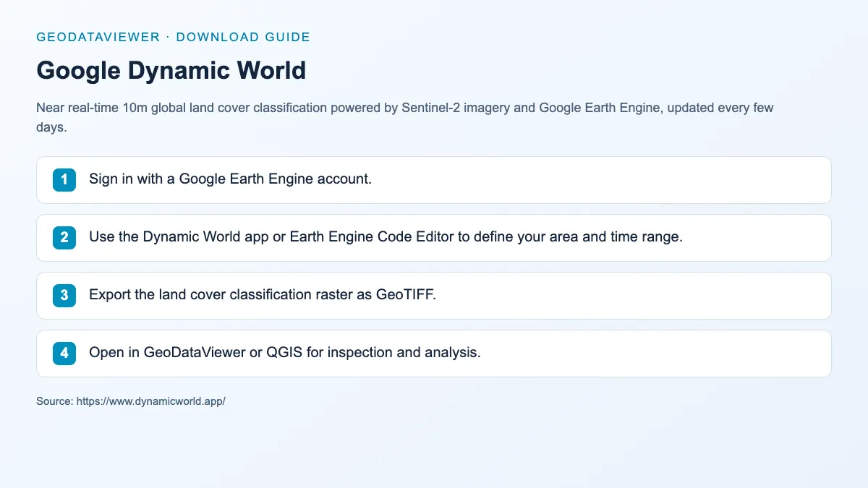Click the dynamicworld.app source URL
Screen dimensions: 868x488
pyautogui.click(x=150, y=401)
